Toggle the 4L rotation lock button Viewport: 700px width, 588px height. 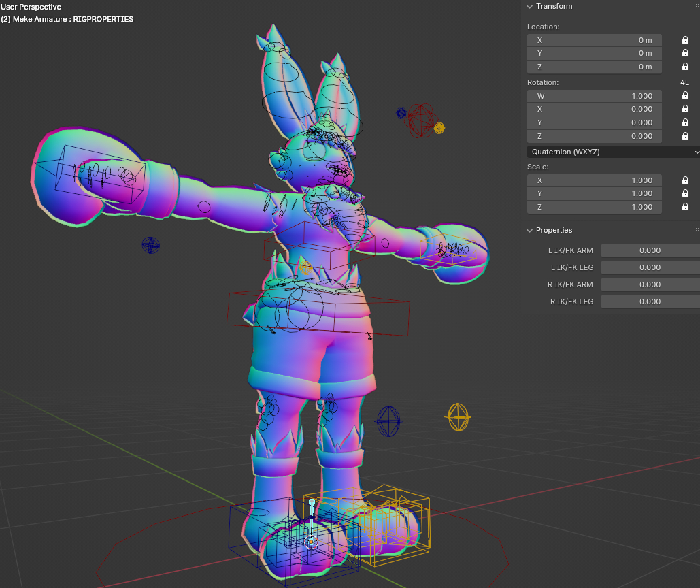pos(684,82)
